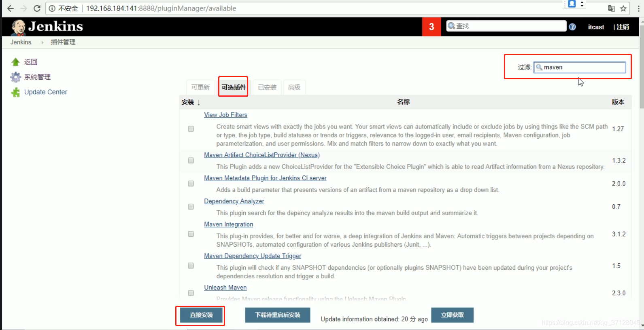
Task: Click the system management gear icon
Action: point(15,77)
